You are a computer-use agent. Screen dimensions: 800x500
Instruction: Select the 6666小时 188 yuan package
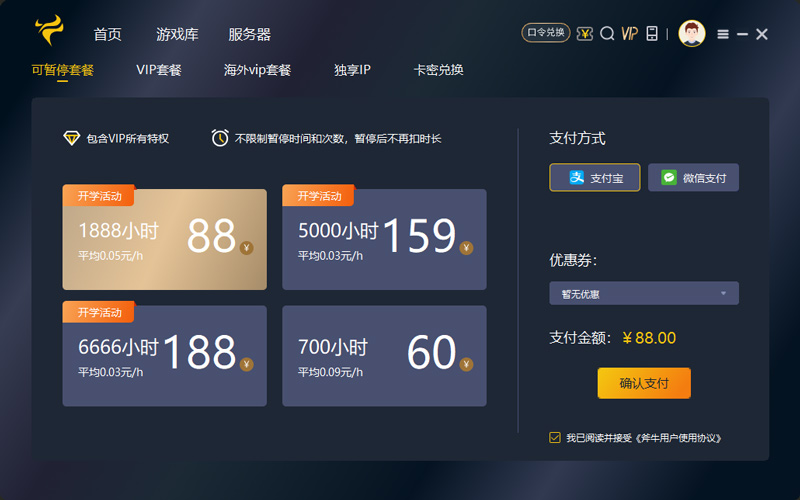164,356
